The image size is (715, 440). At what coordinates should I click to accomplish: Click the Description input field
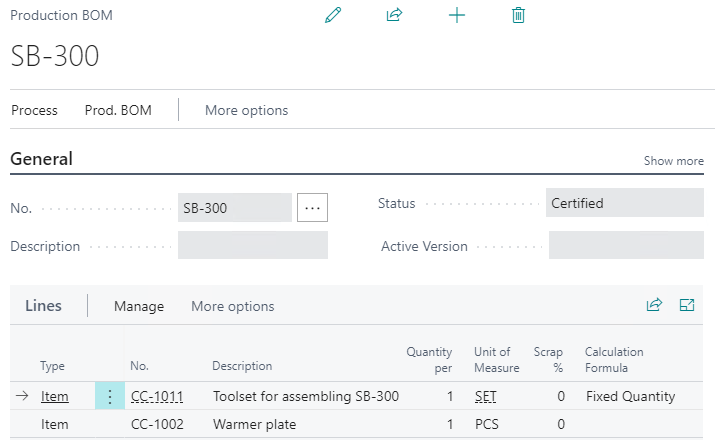click(x=253, y=245)
